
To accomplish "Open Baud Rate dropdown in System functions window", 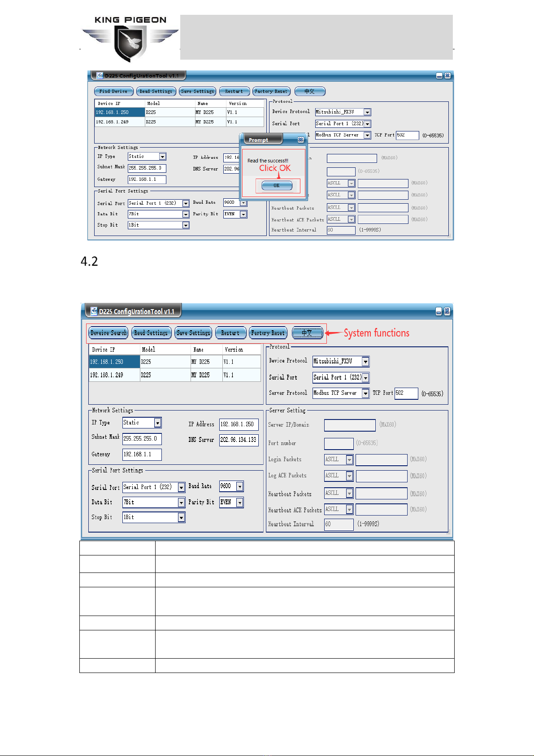I will (x=240, y=486).
